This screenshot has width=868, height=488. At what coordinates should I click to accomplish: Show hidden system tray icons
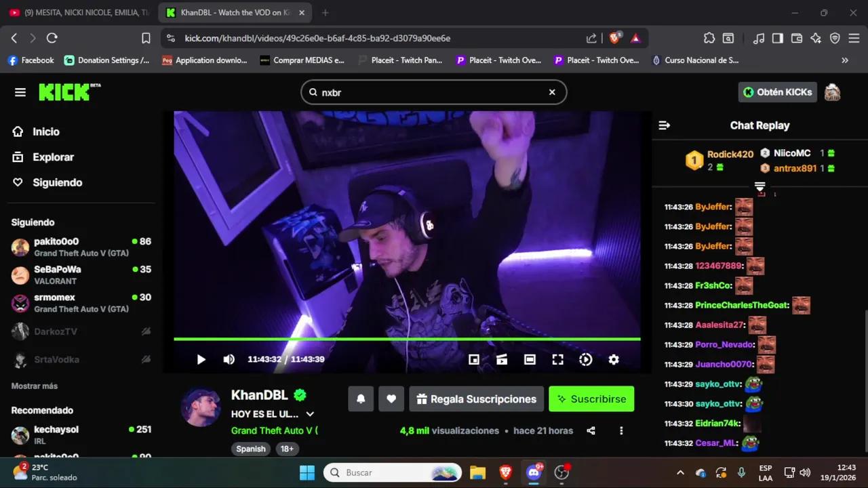680,472
